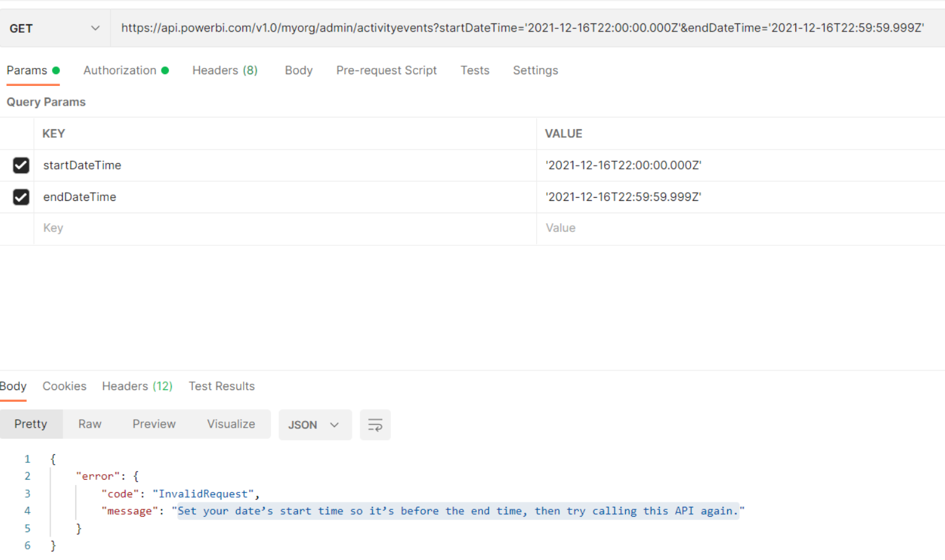Switch to Raw response view

tap(90, 424)
